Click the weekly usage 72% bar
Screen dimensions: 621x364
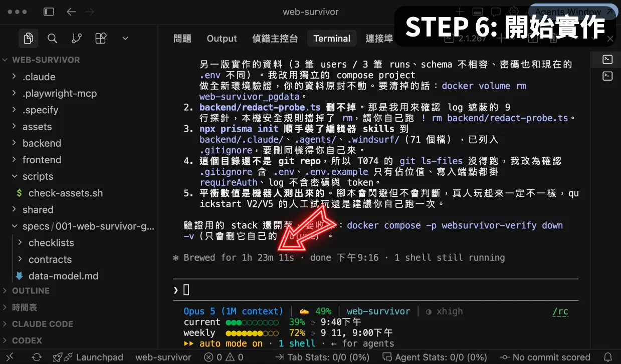252,333
